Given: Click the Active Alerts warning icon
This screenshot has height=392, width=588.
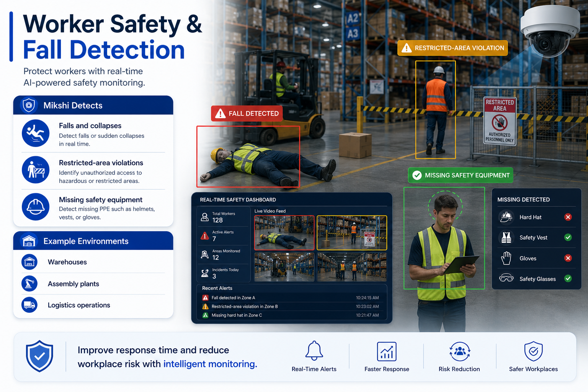Looking at the screenshot, I should tap(205, 236).
